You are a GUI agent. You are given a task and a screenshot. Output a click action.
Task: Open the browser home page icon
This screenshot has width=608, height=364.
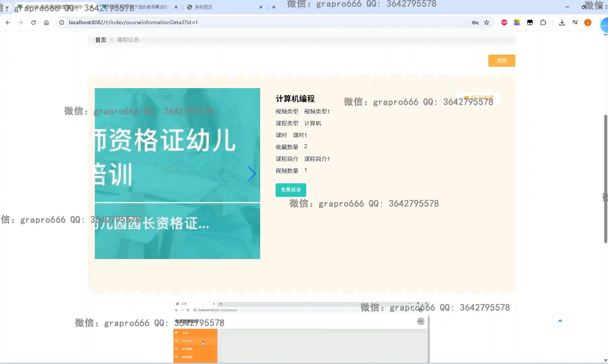(46, 23)
